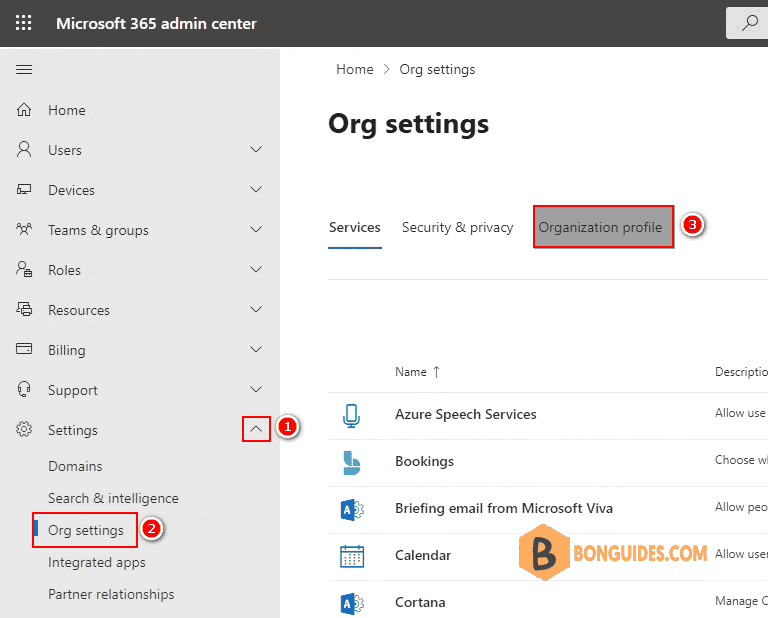
Task: Click the Briefing email service icon
Action: tap(352, 510)
